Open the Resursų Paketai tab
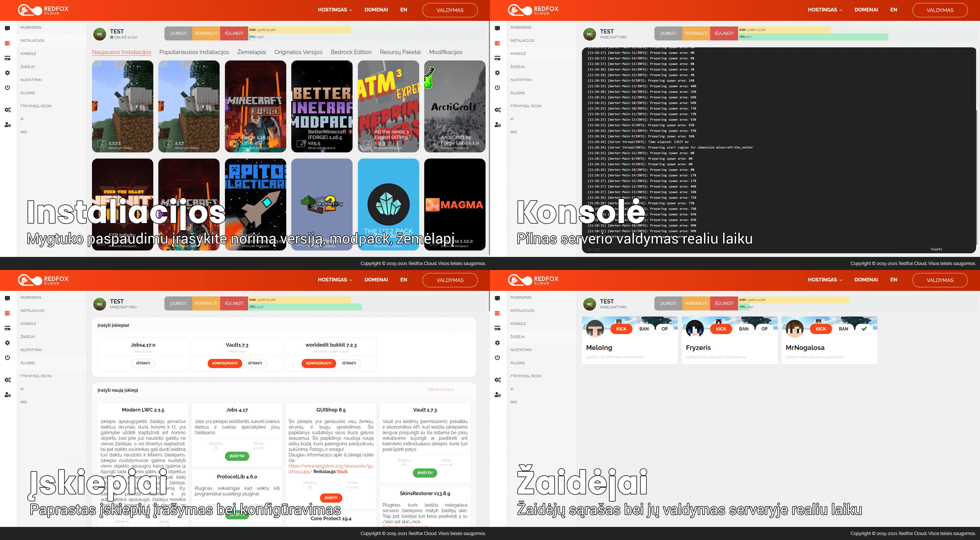 click(400, 52)
